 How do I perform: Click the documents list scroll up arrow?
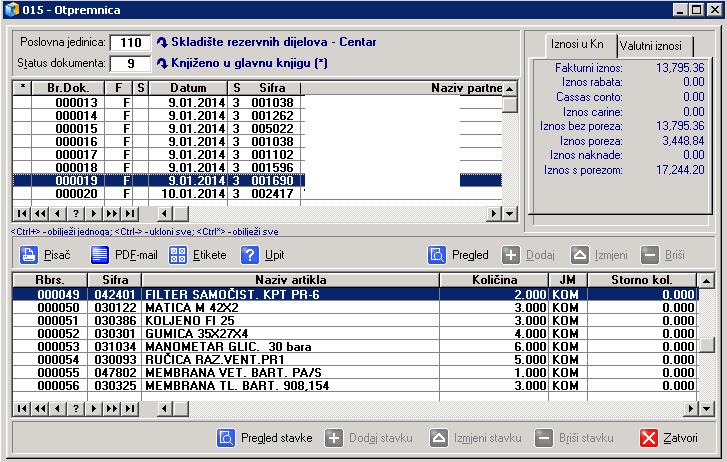510,88
